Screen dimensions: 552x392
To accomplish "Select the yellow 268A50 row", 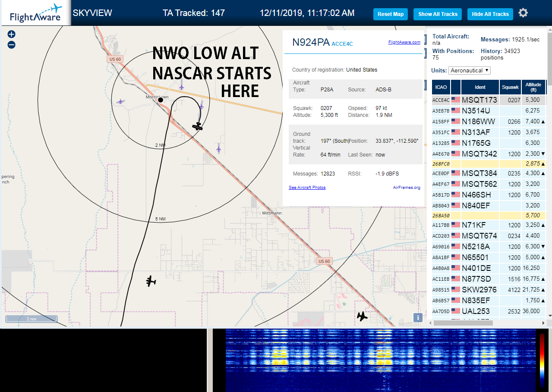I will point(489,216).
